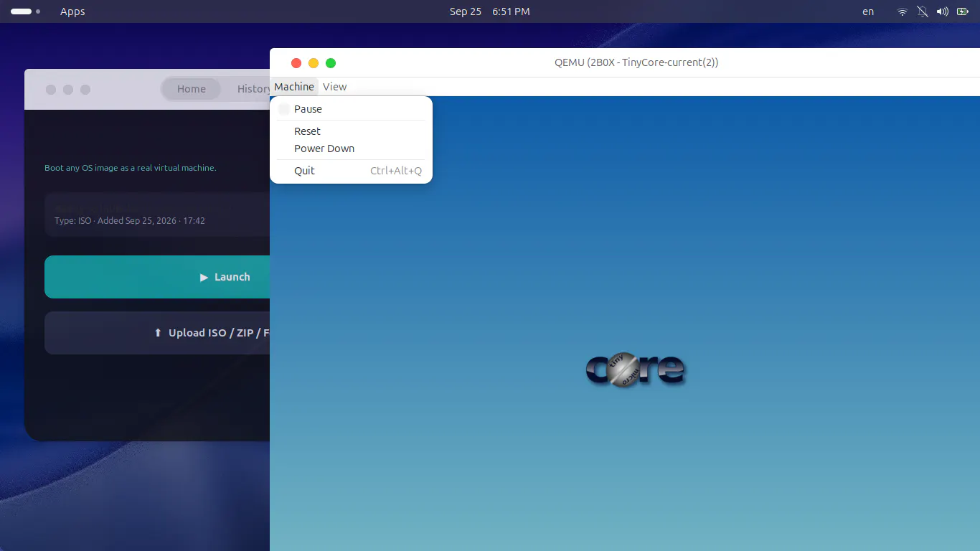
Task: Click the volume speaker icon in the top bar
Action: click(943, 11)
